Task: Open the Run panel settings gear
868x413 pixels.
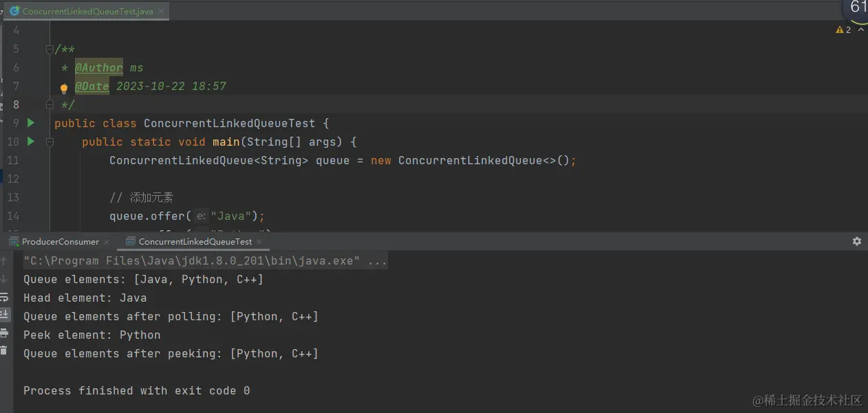Action: pyautogui.click(x=856, y=241)
